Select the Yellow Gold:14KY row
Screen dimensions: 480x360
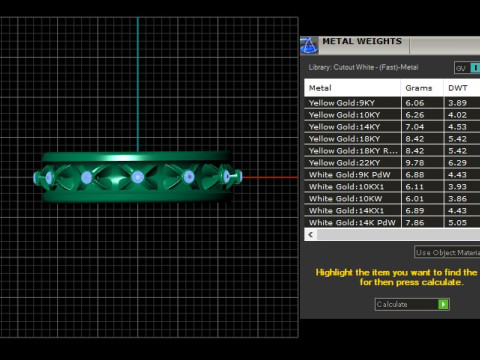coord(392,127)
